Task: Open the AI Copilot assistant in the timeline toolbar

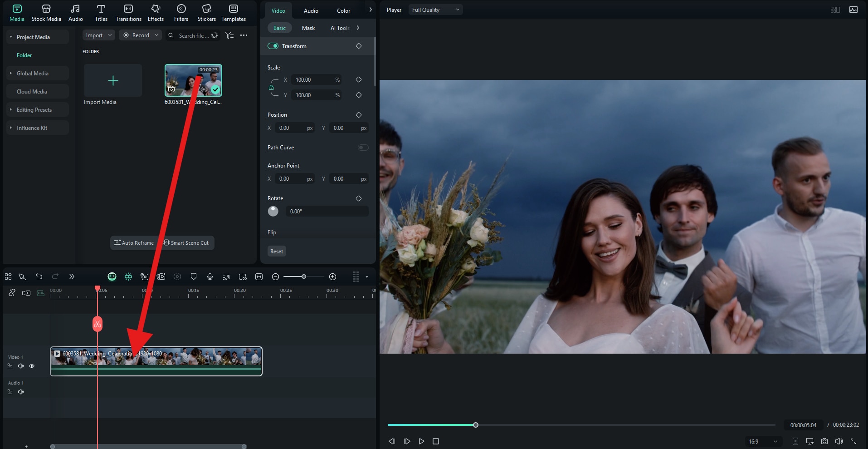Action: click(x=111, y=276)
